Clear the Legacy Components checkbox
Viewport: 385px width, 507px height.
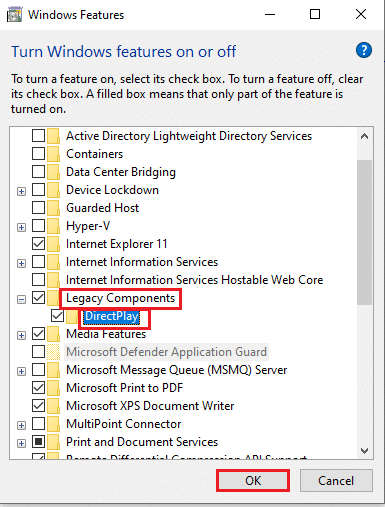(38, 298)
